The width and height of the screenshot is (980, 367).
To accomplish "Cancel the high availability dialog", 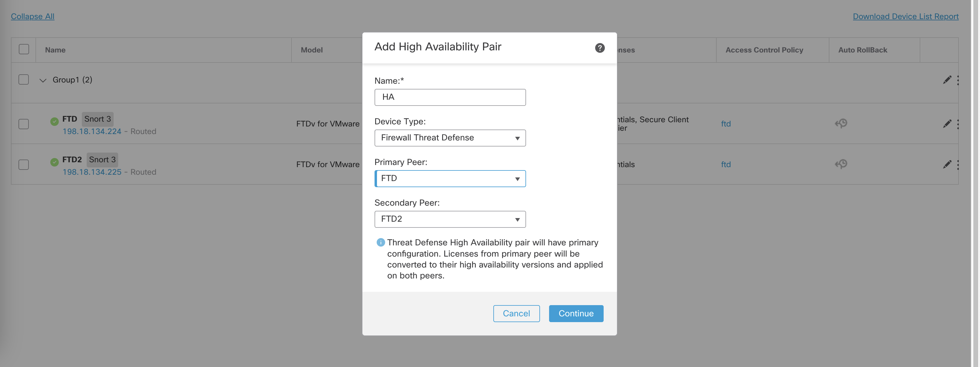I will point(516,313).
